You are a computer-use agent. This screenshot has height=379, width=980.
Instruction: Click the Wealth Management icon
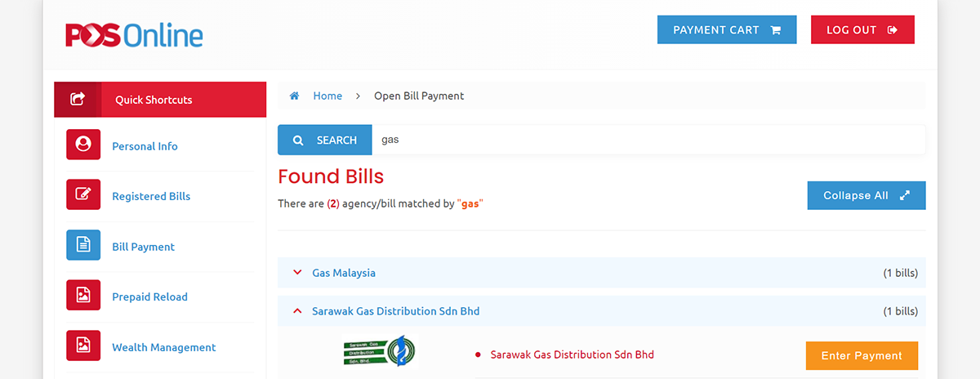pyautogui.click(x=83, y=346)
